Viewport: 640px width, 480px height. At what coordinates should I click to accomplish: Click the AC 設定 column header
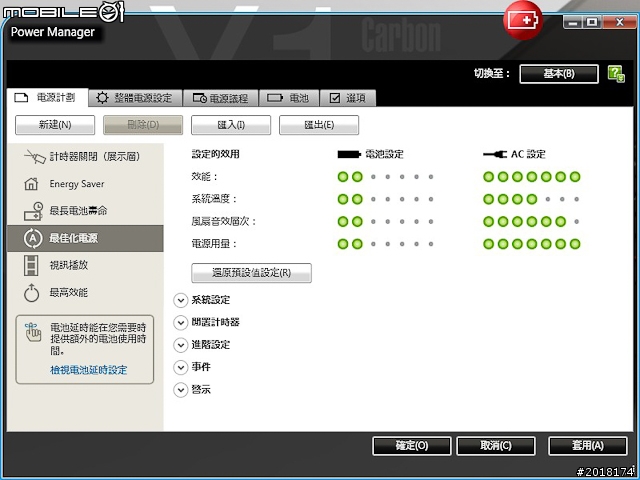coord(514,154)
